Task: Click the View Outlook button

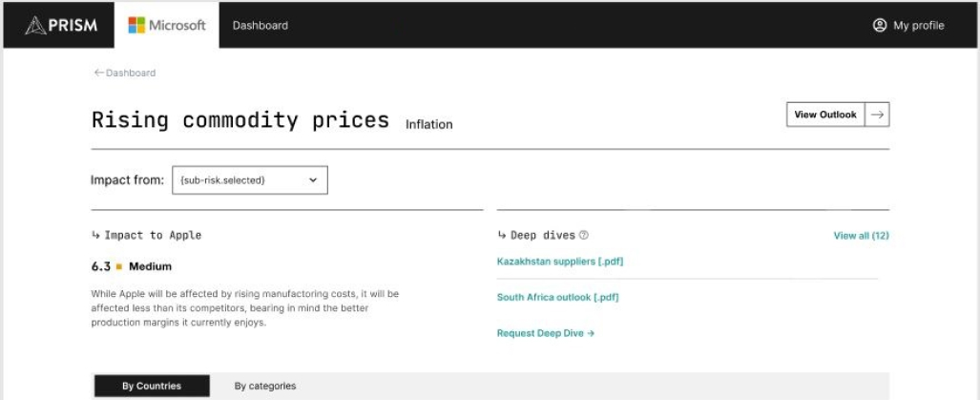Action: click(825, 115)
